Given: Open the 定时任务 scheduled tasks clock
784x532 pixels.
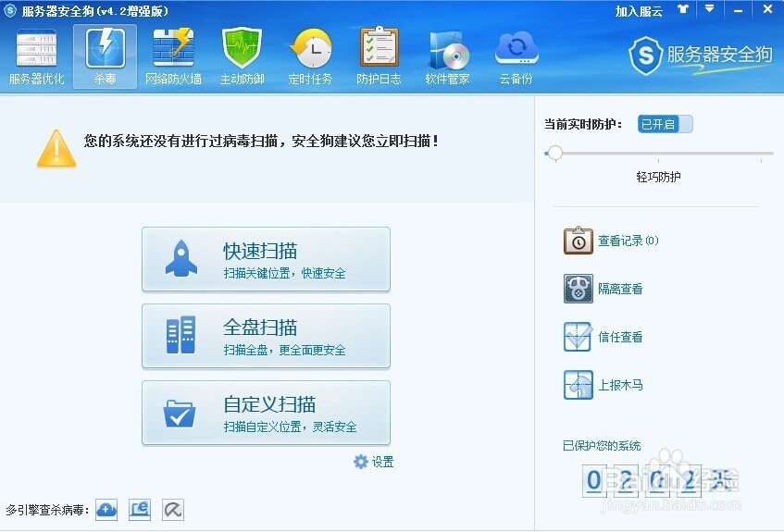Looking at the screenshot, I should 310,57.
